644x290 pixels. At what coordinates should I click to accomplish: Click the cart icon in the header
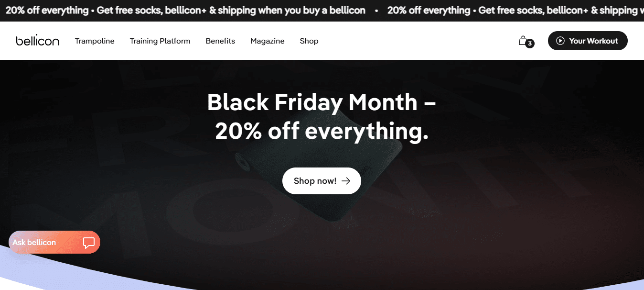pos(524,41)
